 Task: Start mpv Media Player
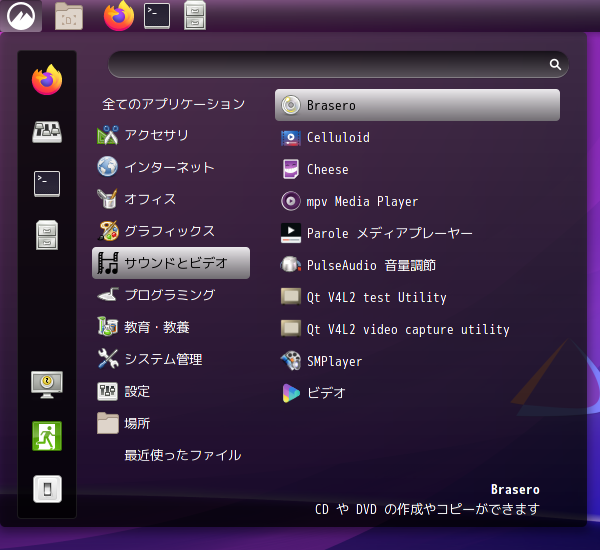[417, 201]
